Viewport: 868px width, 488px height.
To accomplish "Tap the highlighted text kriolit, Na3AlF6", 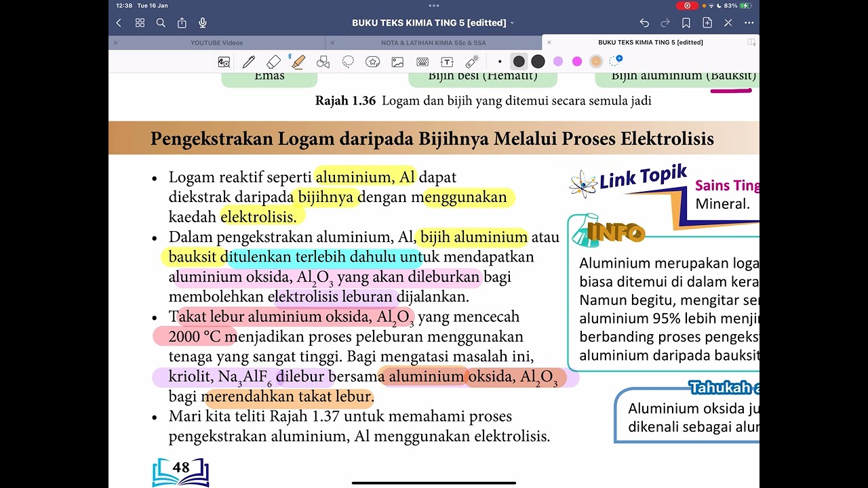I will 220,378.
